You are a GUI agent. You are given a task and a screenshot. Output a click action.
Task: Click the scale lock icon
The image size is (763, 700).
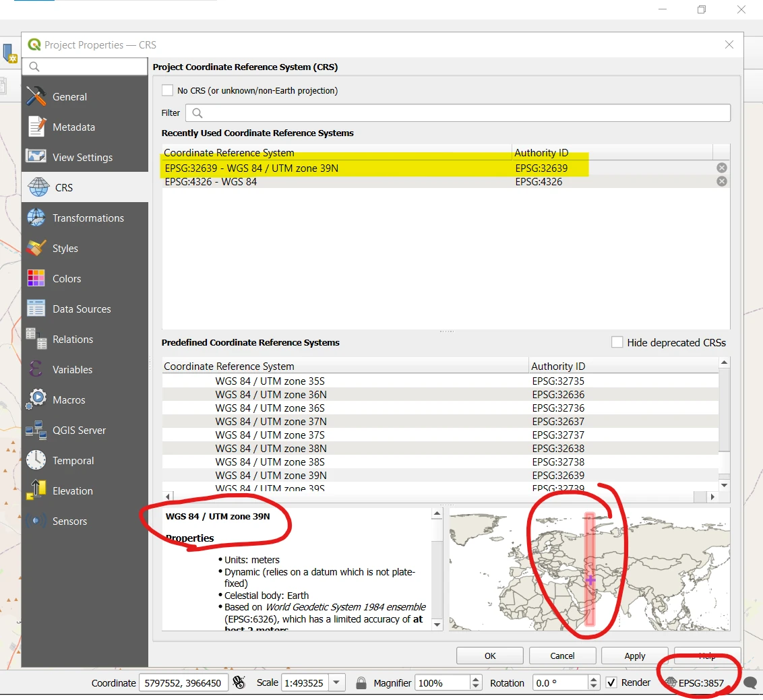point(361,682)
